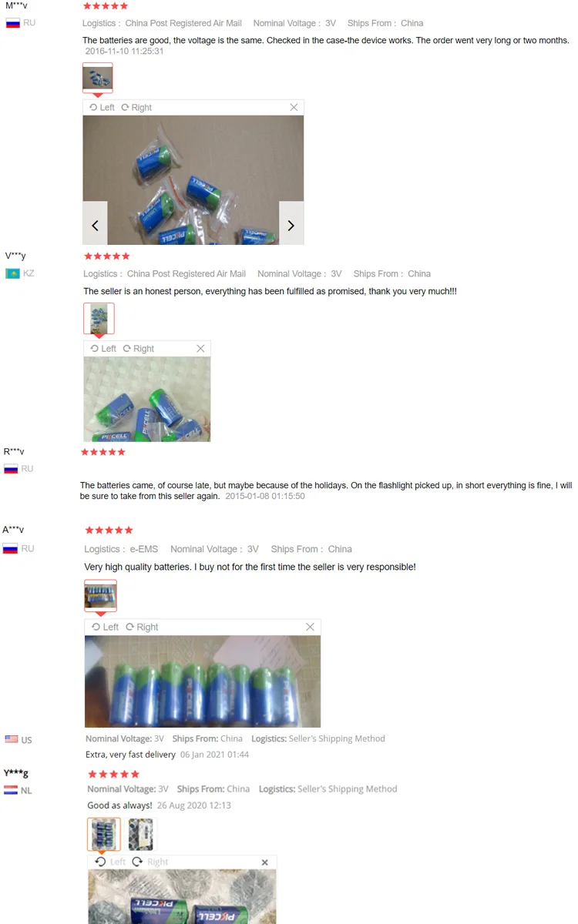Rotate A***v's battery photo left

click(x=105, y=627)
